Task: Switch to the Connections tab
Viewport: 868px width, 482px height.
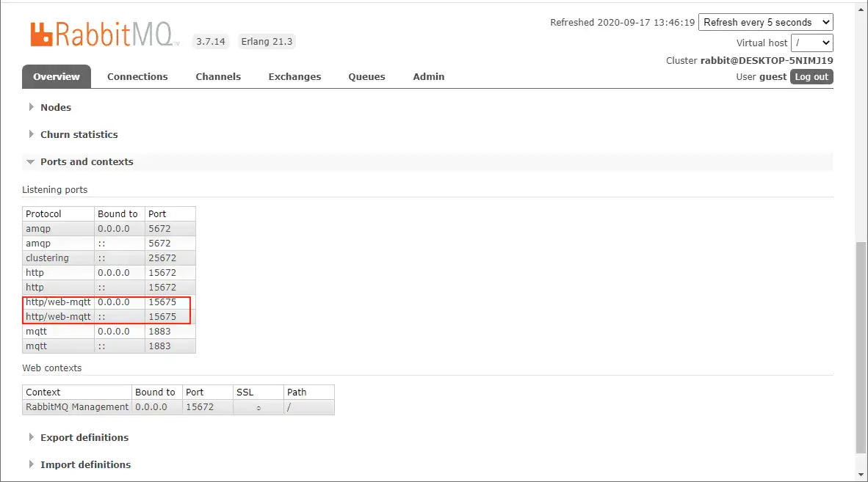Action: (137, 77)
